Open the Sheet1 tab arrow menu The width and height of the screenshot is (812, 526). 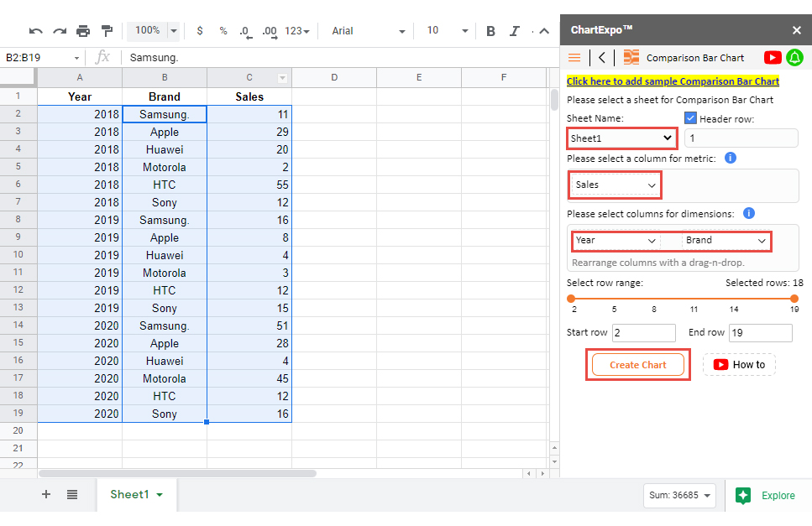(160, 495)
